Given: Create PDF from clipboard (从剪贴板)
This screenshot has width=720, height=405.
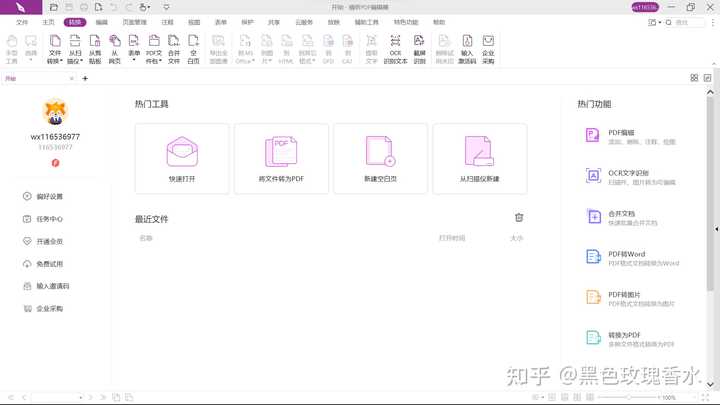Looking at the screenshot, I should click(95, 49).
